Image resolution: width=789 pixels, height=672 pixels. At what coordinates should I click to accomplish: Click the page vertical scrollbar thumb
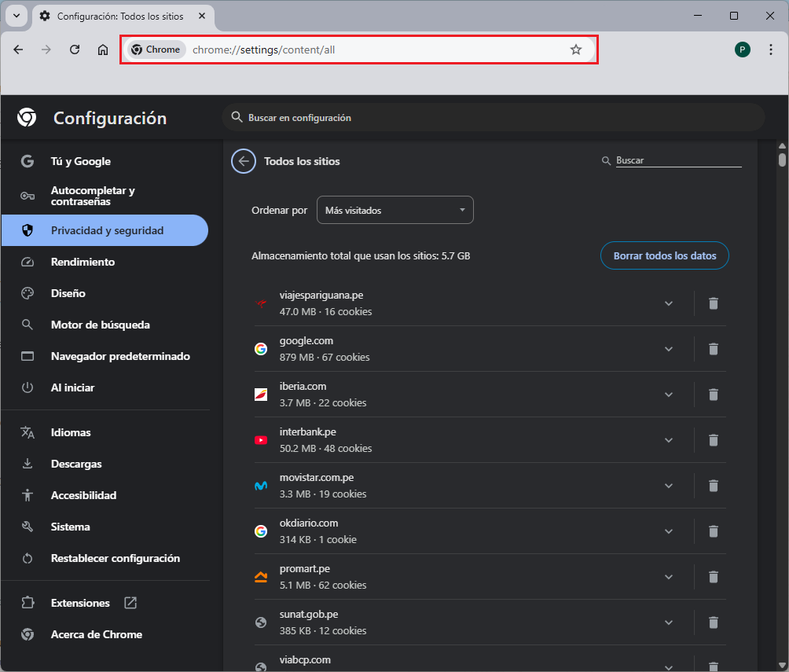[x=782, y=160]
